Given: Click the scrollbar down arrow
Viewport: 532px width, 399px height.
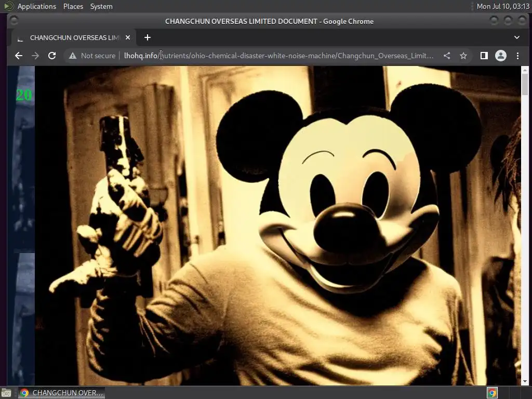Looking at the screenshot, I should [525, 382].
